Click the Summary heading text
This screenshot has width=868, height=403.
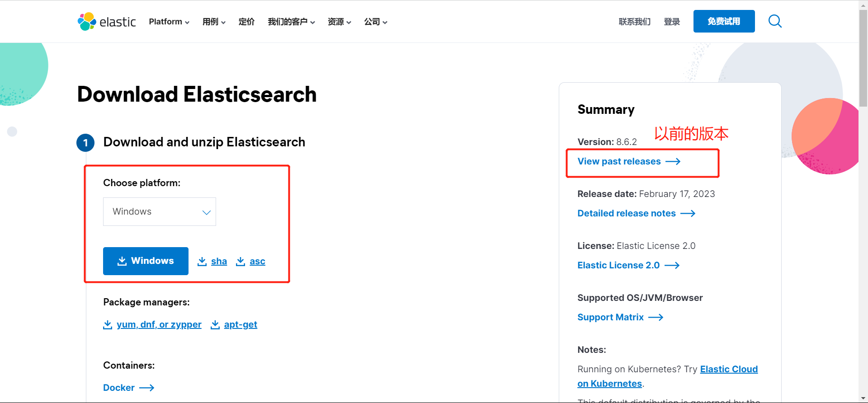pos(606,109)
